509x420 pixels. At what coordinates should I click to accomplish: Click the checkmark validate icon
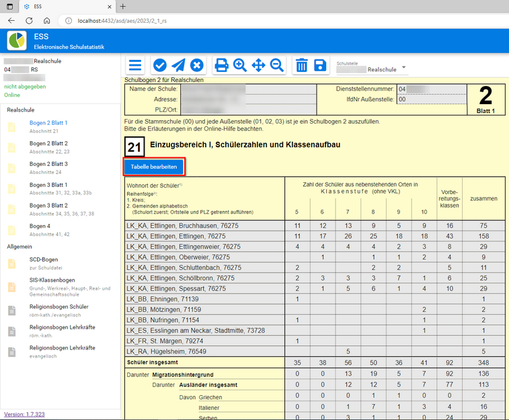coord(160,65)
